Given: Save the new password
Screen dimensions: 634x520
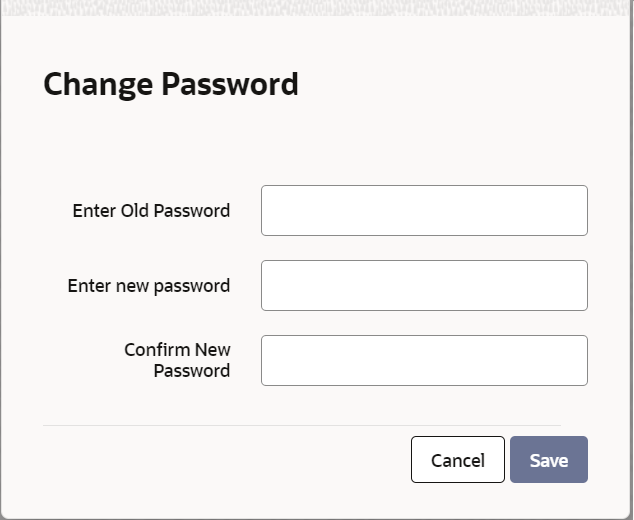Looking at the screenshot, I should point(548,460).
